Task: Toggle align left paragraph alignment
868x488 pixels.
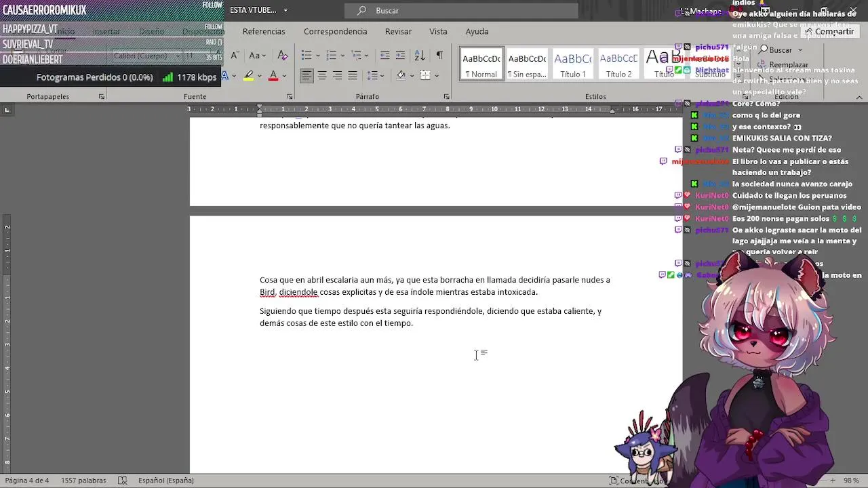Action: (x=307, y=75)
